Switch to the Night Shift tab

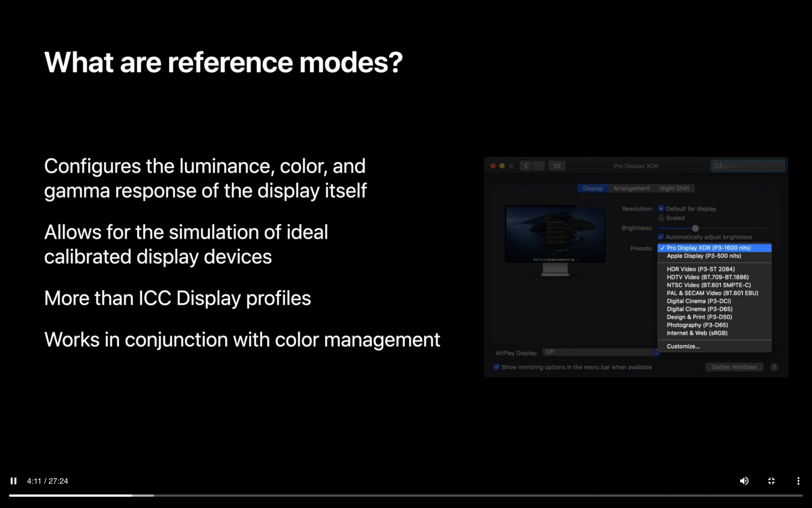coord(674,188)
